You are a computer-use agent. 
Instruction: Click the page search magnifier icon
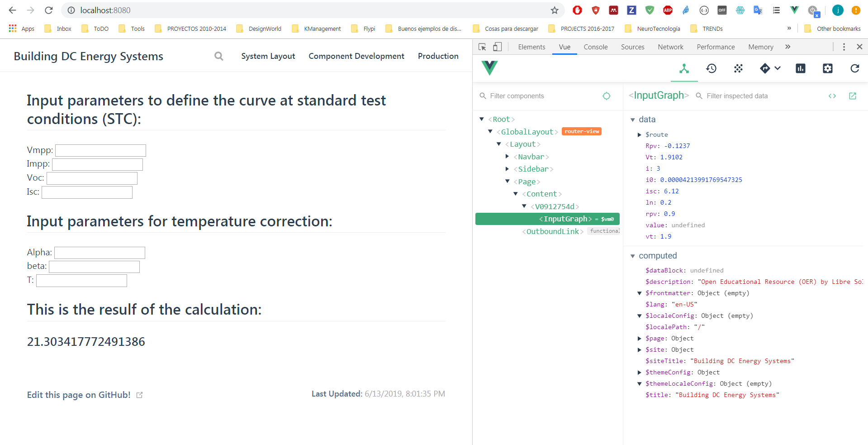[x=219, y=56]
